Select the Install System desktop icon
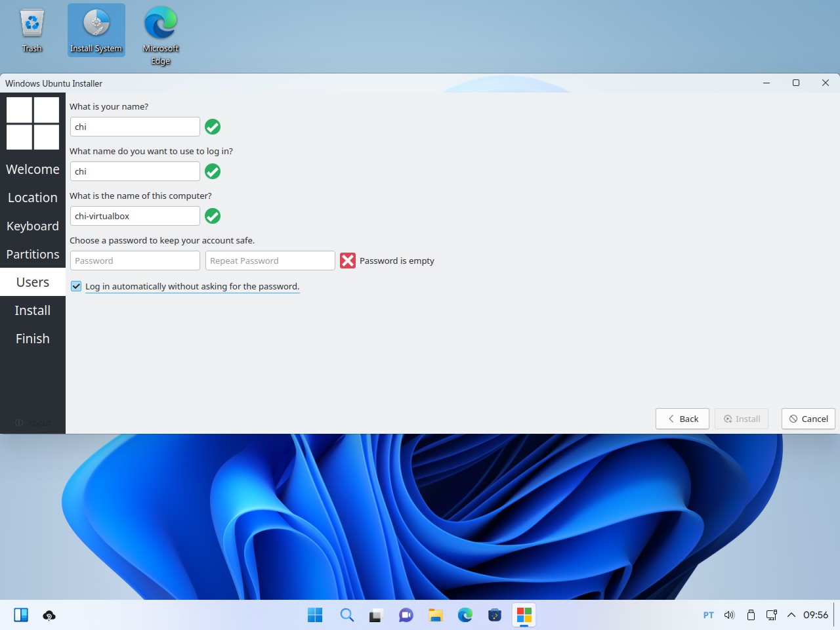The image size is (840, 630). pos(96,30)
